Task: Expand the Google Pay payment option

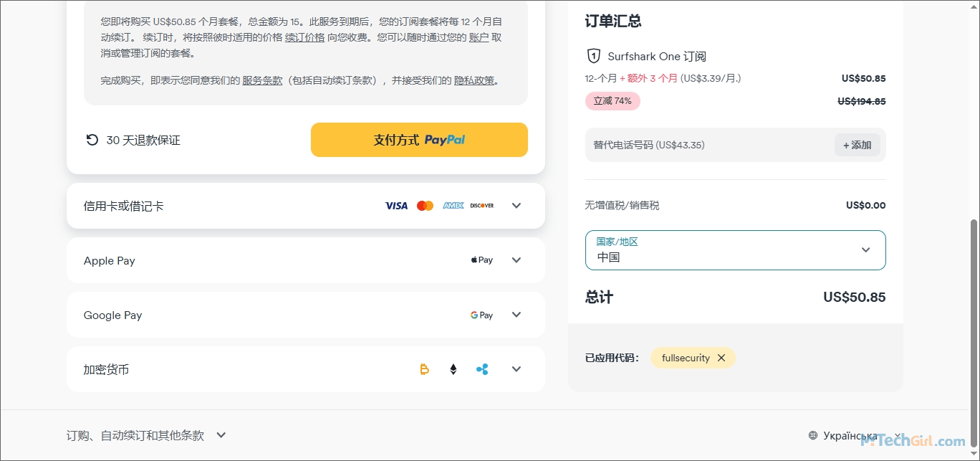Action: (517, 315)
